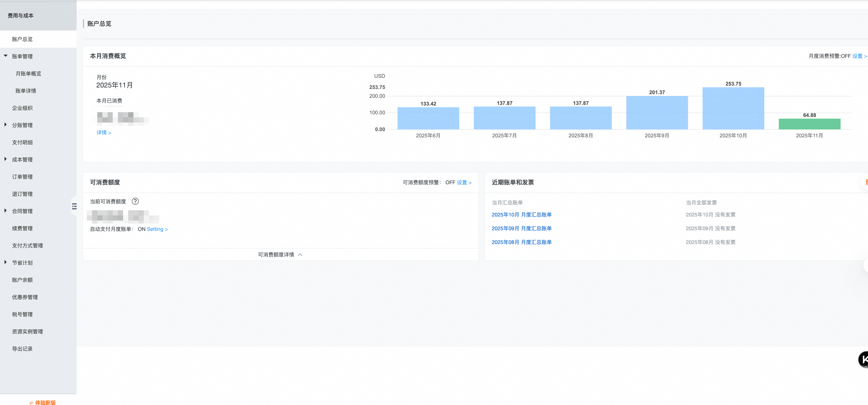The image size is (868, 405).
Task: Open 月账单概览 in the sidebar
Action: pyautogui.click(x=28, y=73)
